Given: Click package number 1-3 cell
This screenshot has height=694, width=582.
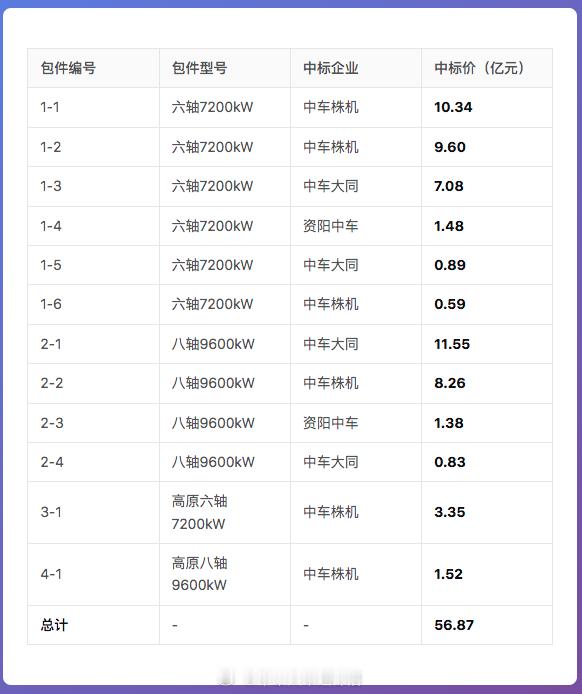Looking at the screenshot, I should tap(93, 186).
